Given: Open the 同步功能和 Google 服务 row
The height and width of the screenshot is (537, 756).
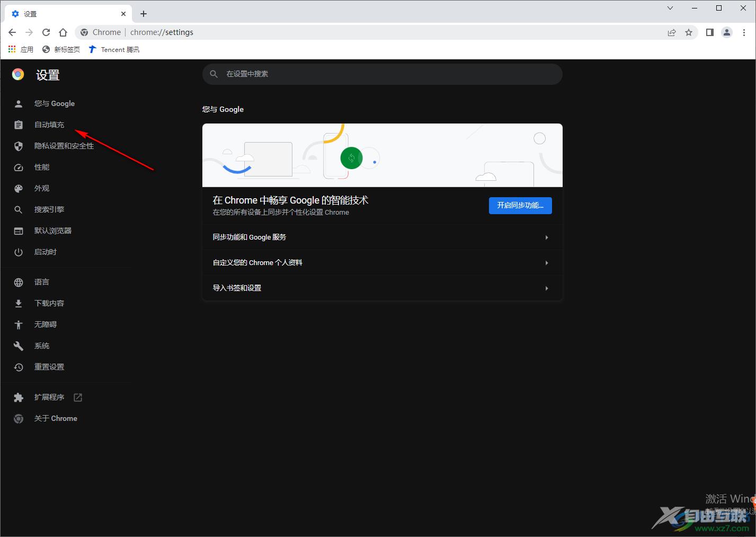Looking at the screenshot, I should (383, 237).
